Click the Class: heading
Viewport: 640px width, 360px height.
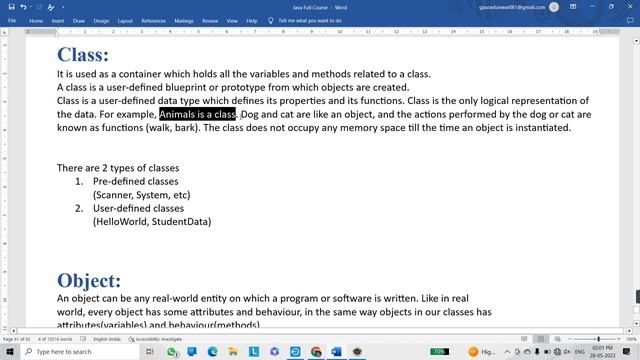[x=83, y=54]
